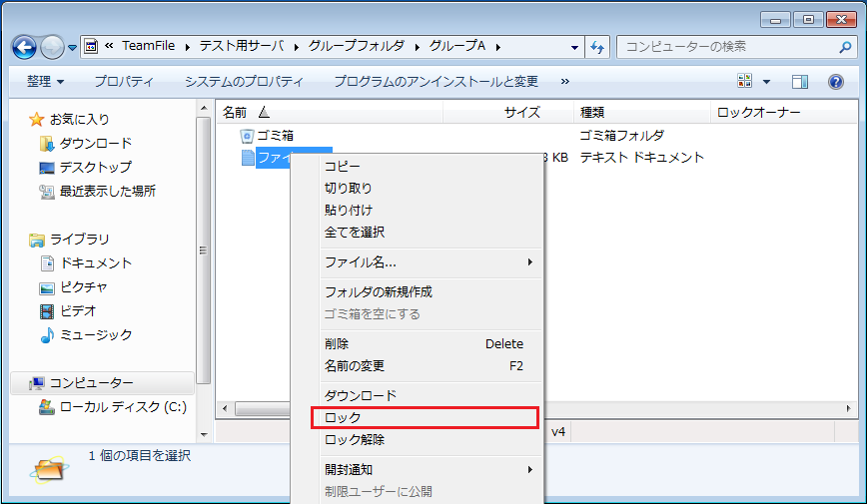
Task: Click プログラムのアンインストールと変更 toolbar button
Action: 435,81
